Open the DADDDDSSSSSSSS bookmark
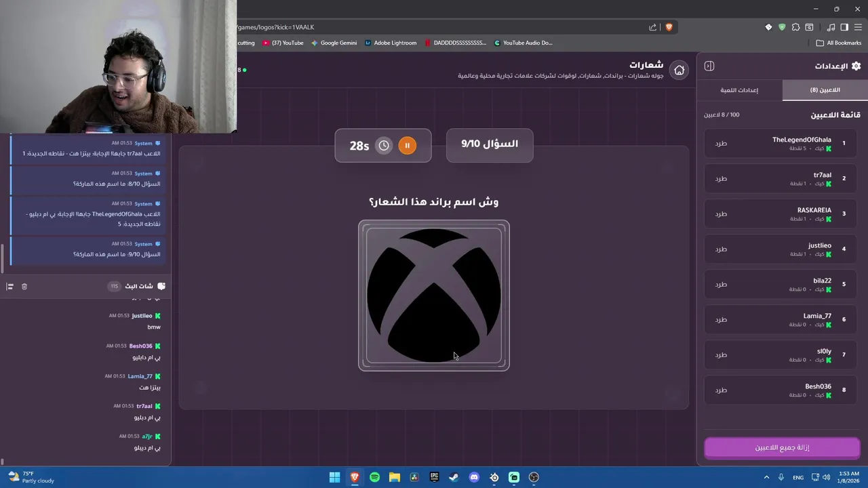Image resolution: width=868 pixels, height=488 pixels. coord(455,43)
